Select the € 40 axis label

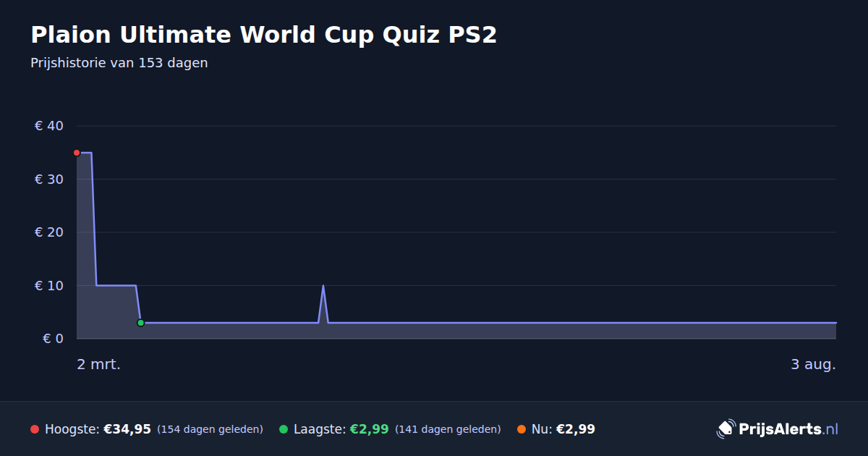[x=49, y=126]
